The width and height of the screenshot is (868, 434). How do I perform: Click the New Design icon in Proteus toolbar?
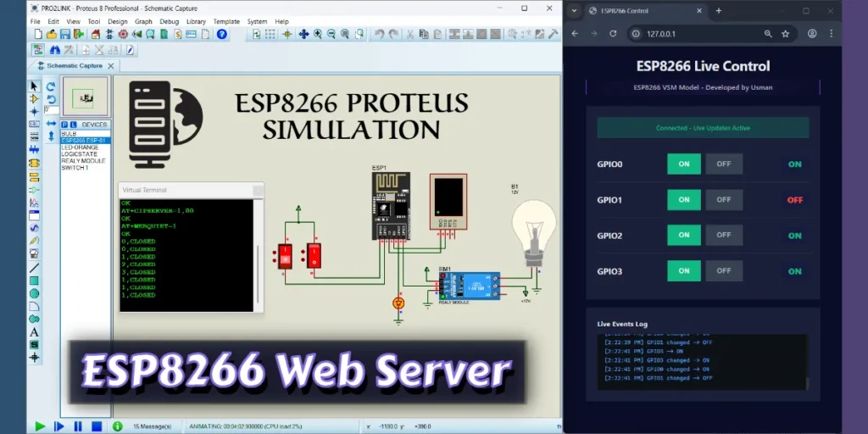38,34
